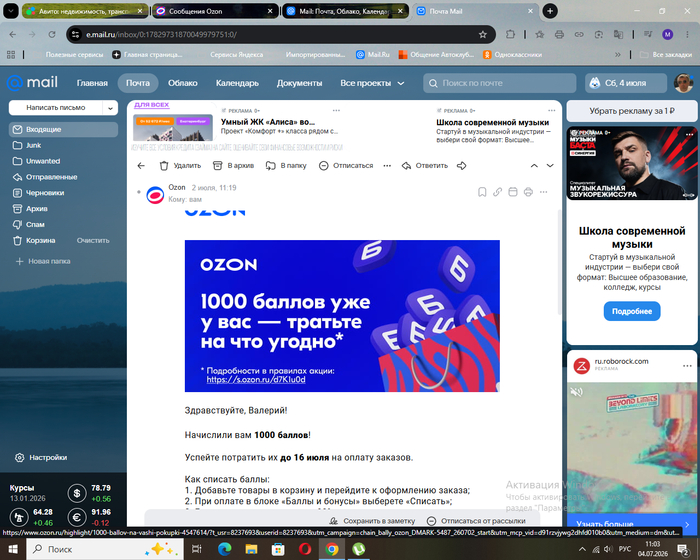Open the new tab with plus button
700x560 pixels.
pos(550,11)
